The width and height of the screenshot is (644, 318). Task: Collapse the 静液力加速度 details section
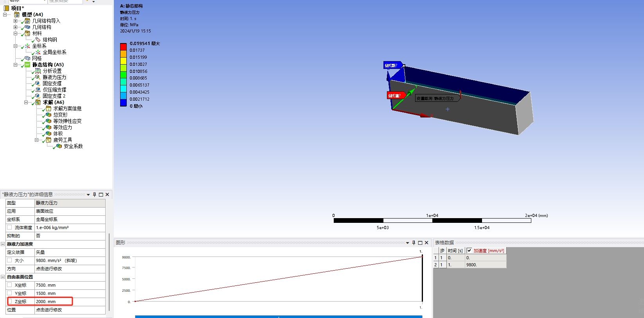point(3,244)
